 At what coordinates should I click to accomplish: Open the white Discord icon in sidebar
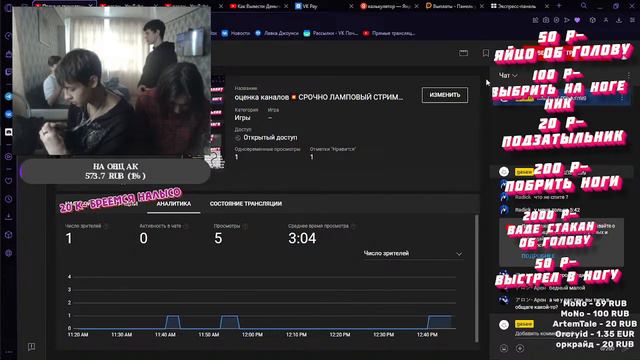point(9,132)
